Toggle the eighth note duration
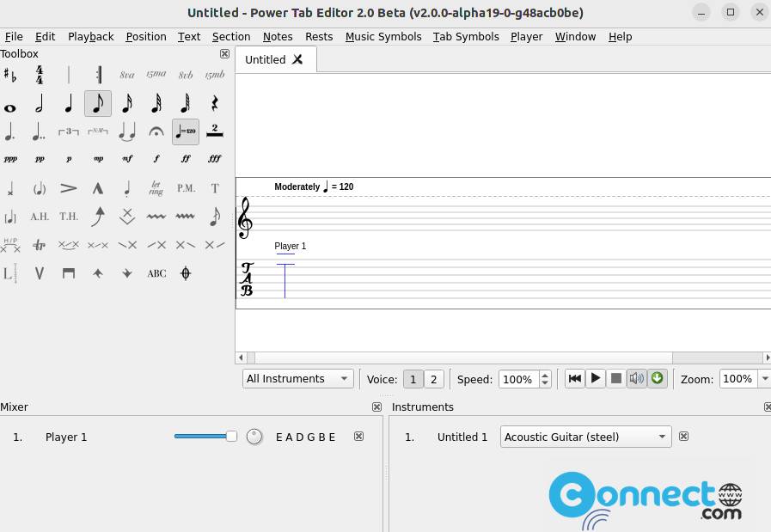 point(98,103)
